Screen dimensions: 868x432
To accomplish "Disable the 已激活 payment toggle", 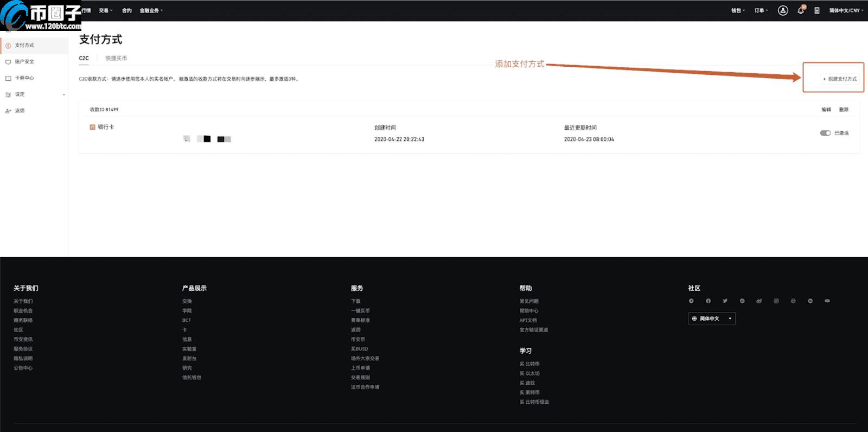I will 825,133.
